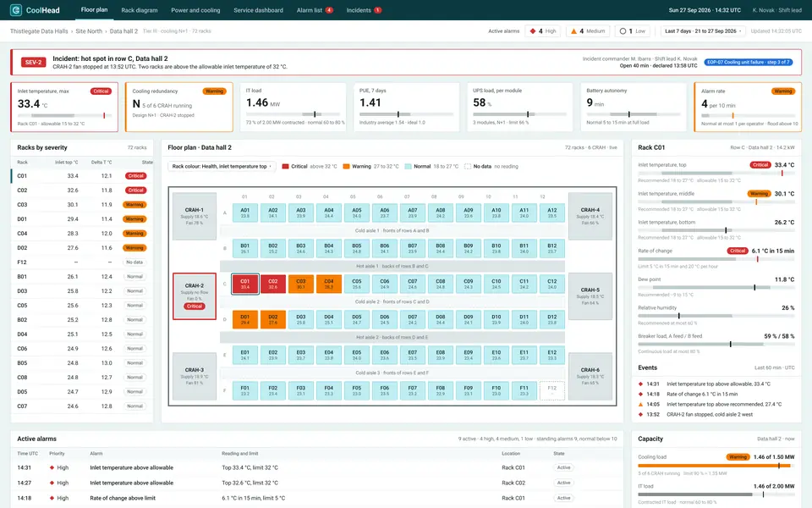
Task: Click Critical legend red swatch
Action: tap(285, 167)
